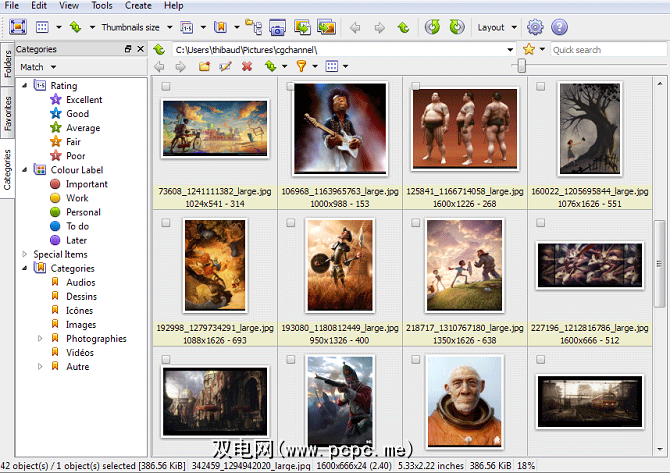670x473 pixels.
Task: Select the Important colour label
Action: [x=56, y=184]
